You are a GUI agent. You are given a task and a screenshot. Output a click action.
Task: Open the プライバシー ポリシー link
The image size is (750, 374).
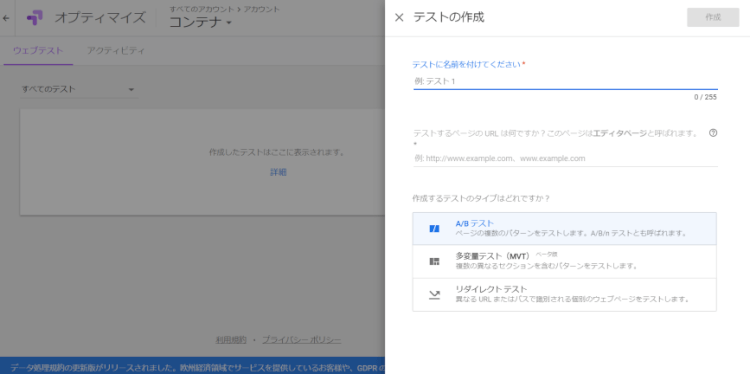(x=301, y=340)
